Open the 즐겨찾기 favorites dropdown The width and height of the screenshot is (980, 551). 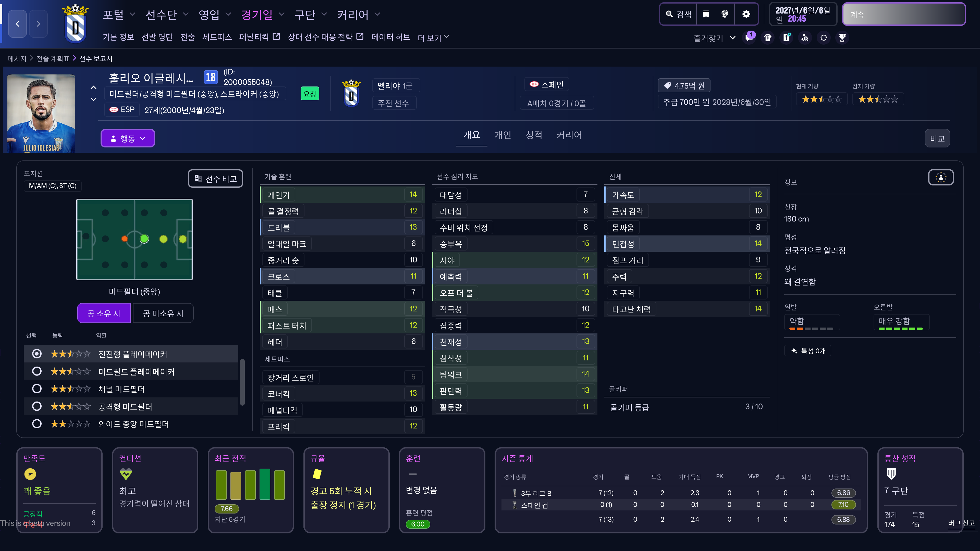tap(714, 38)
